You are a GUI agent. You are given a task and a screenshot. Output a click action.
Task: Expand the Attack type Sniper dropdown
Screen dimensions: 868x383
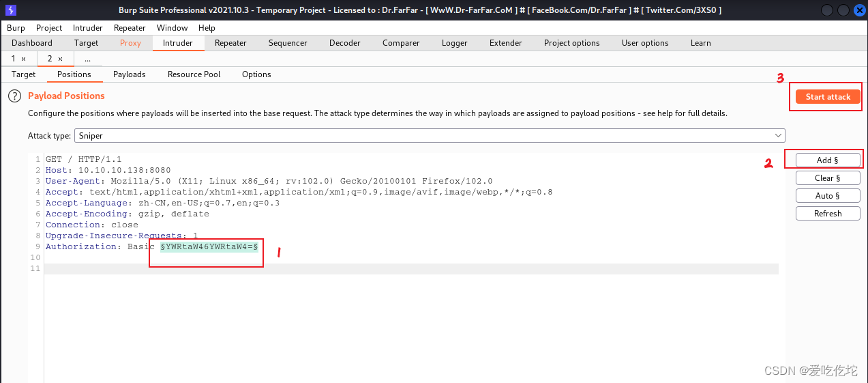pos(430,136)
